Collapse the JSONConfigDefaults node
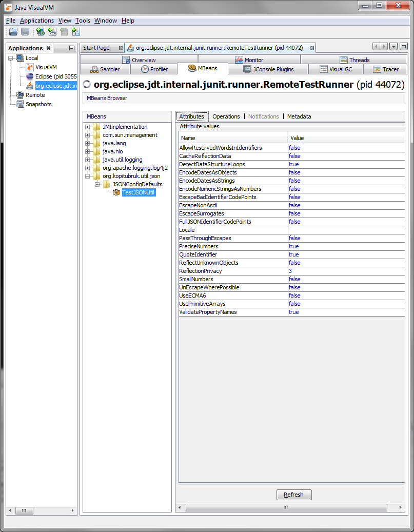Screen dimensions: 414x532 (x=97, y=184)
